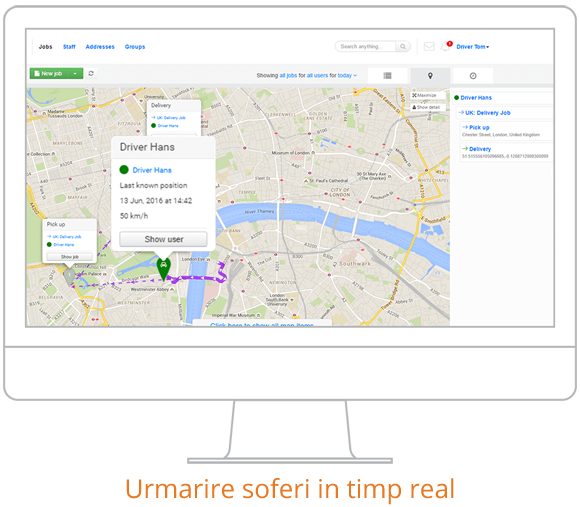Go to the Groups tab
The image size is (580, 507).
(x=135, y=47)
